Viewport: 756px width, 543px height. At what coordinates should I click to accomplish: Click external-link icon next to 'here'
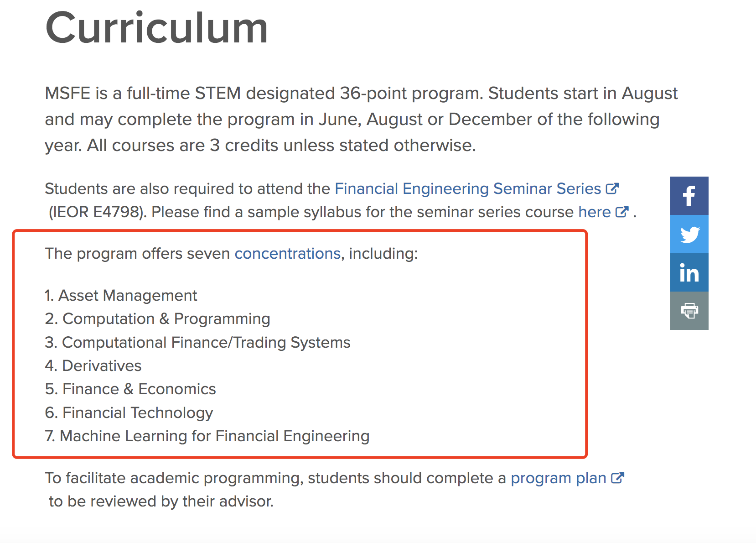tap(622, 212)
